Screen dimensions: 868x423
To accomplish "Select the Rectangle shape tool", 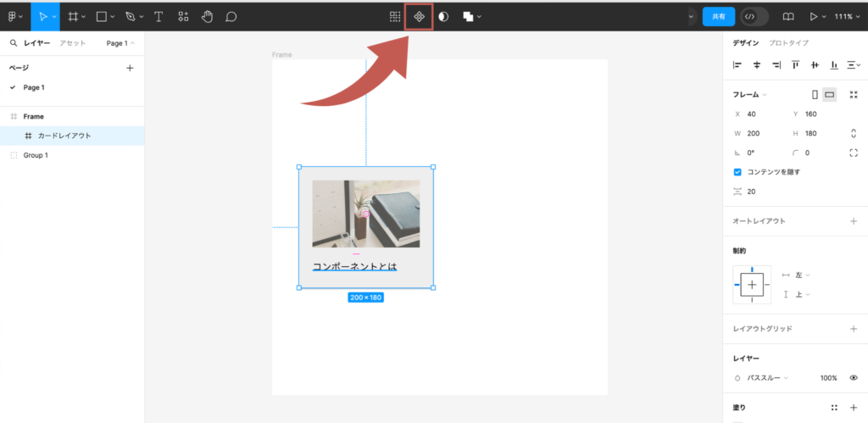I will (x=102, y=17).
